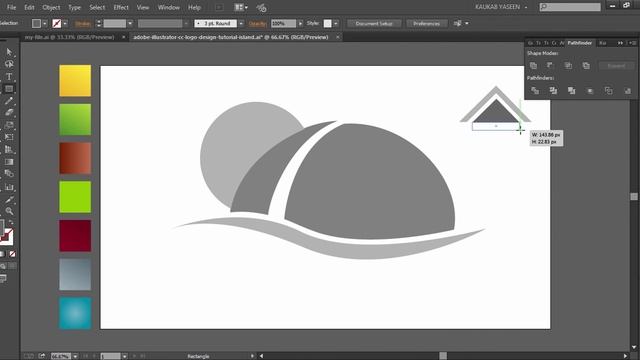
Task: Select the Eyedropper tool
Action: pyautogui.click(x=9, y=200)
